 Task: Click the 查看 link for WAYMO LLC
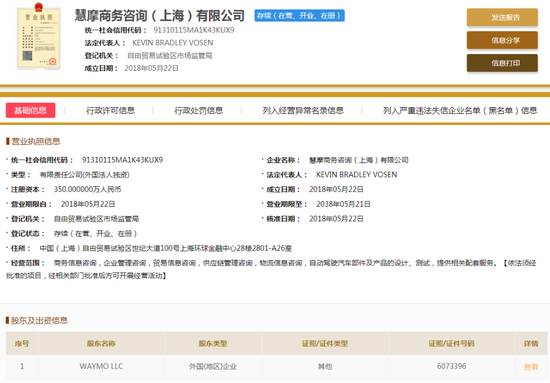(x=531, y=367)
